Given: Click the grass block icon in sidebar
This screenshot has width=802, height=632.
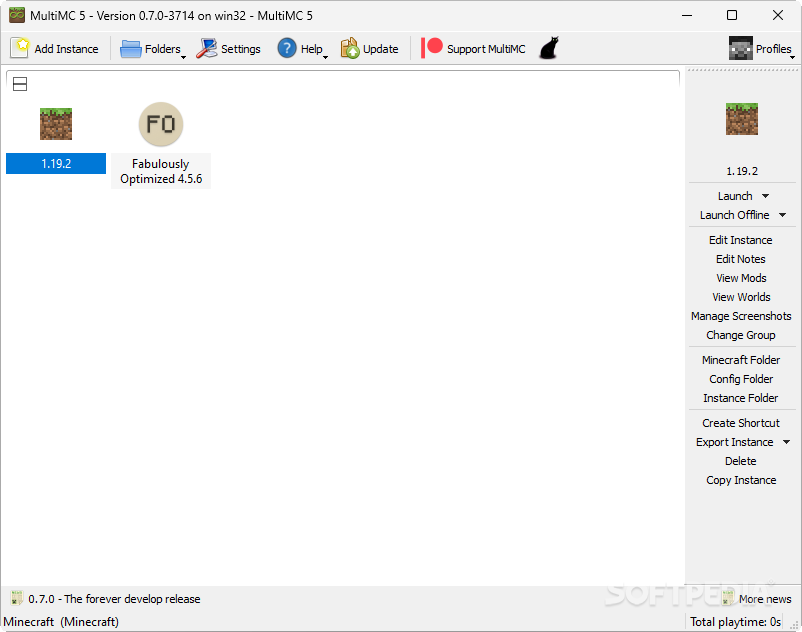Looking at the screenshot, I should [742, 119].
